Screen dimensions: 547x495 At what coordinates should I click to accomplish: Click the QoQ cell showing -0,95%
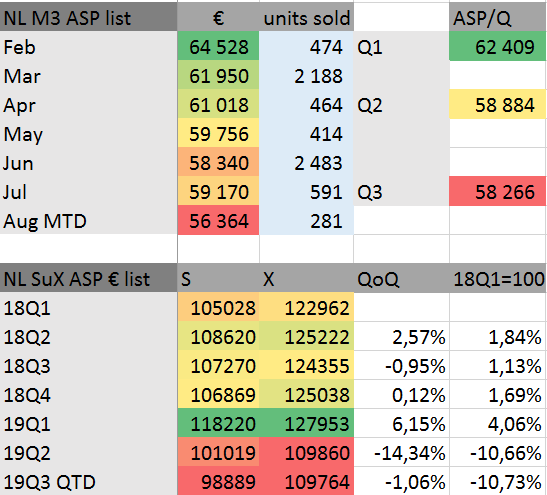(x=402, y=365)
